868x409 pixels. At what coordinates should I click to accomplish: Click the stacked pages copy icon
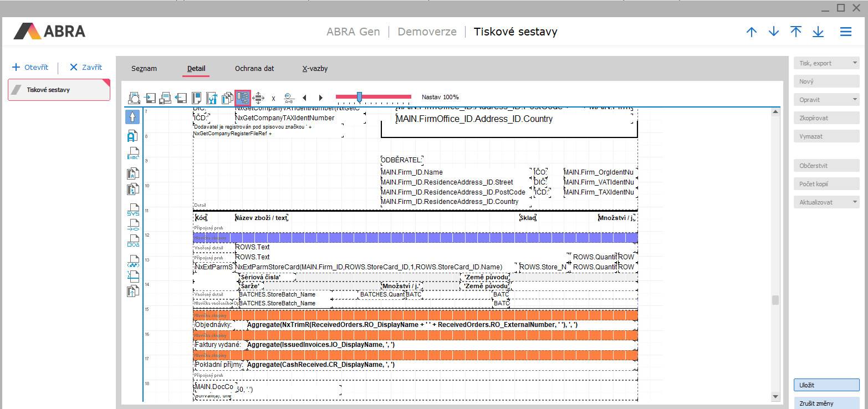pyautogui.click(x=227, y=98)
